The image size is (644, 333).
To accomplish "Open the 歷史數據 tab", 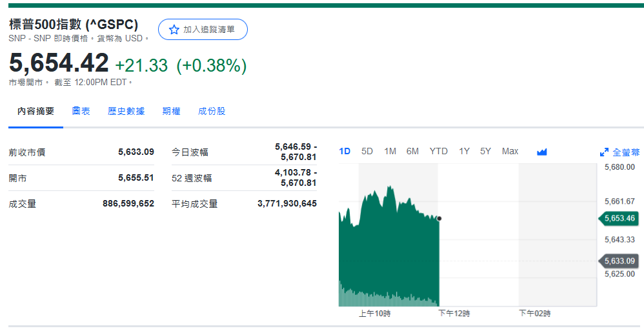I will [126, 111].
